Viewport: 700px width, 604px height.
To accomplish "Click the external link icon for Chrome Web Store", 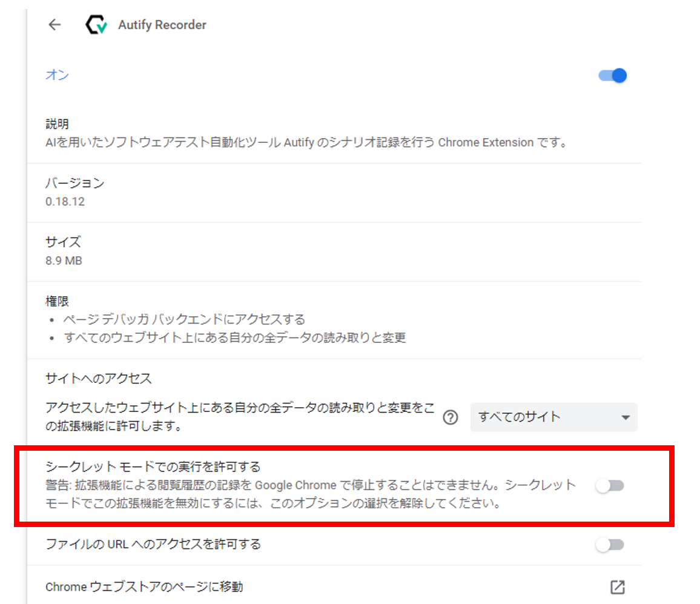I will pos(617,586).
